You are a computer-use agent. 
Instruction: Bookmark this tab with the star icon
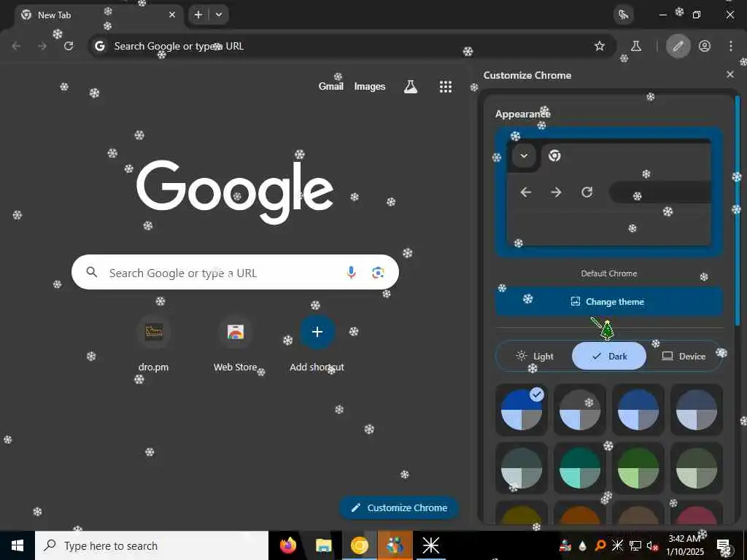[x=600, y=46]
